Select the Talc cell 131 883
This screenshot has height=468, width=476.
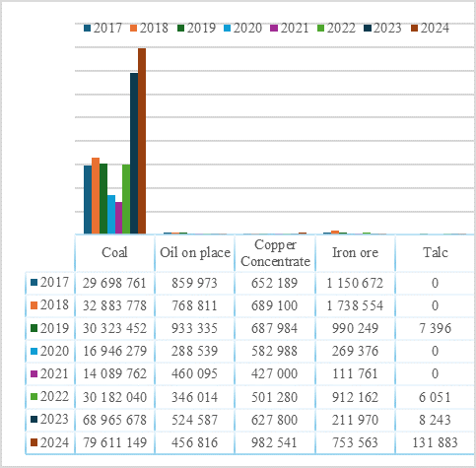(436, 442)
